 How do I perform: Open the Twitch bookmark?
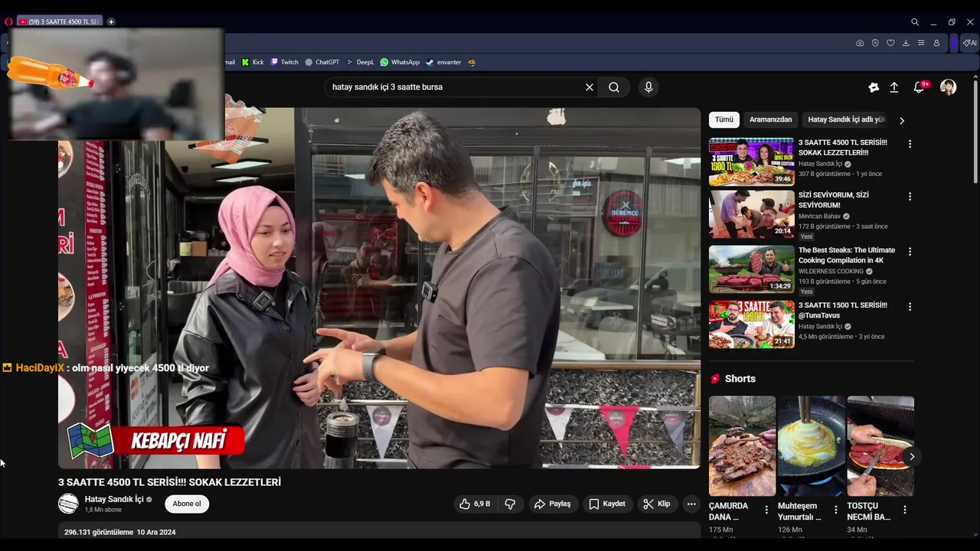click(x=284, y=63)
